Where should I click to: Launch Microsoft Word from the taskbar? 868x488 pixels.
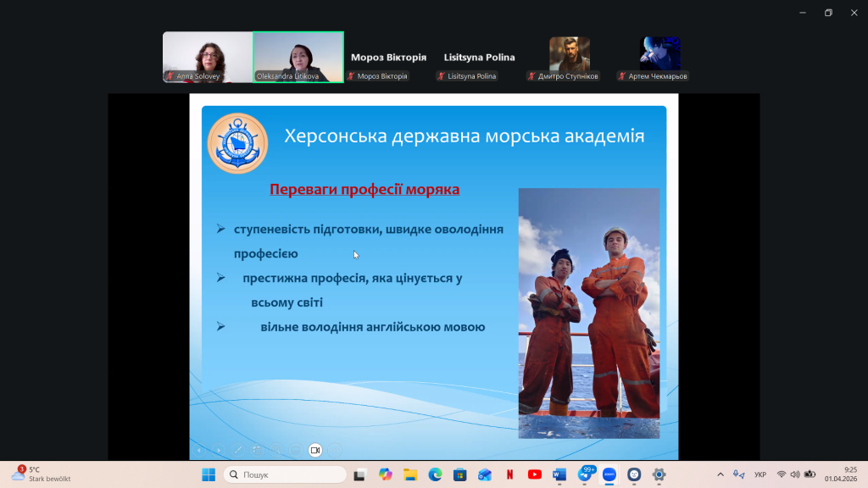[x=559, y=474]
